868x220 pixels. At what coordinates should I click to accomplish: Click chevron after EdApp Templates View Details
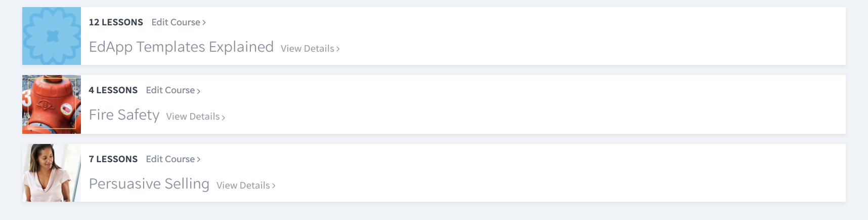point(338,49)
